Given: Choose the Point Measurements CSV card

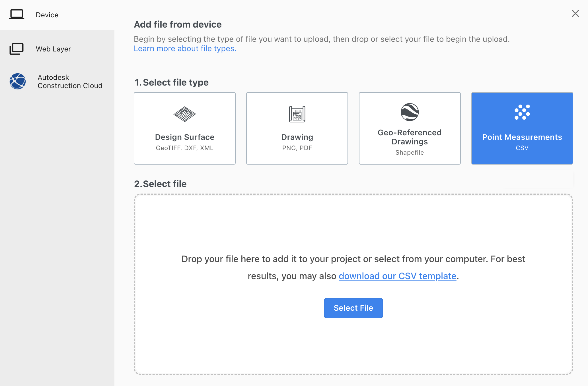Looking at the screenshot, I should coord(522,128).
